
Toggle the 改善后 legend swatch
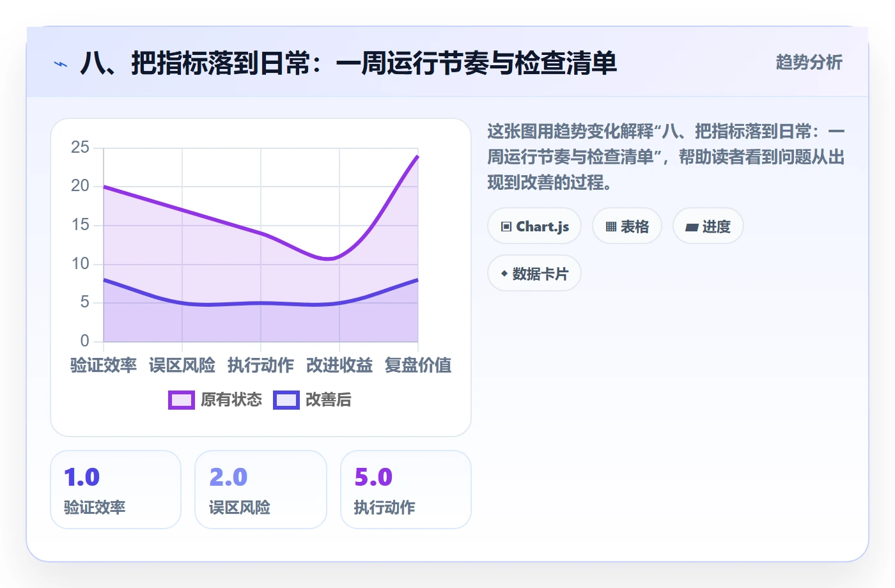tap(286, 400)
